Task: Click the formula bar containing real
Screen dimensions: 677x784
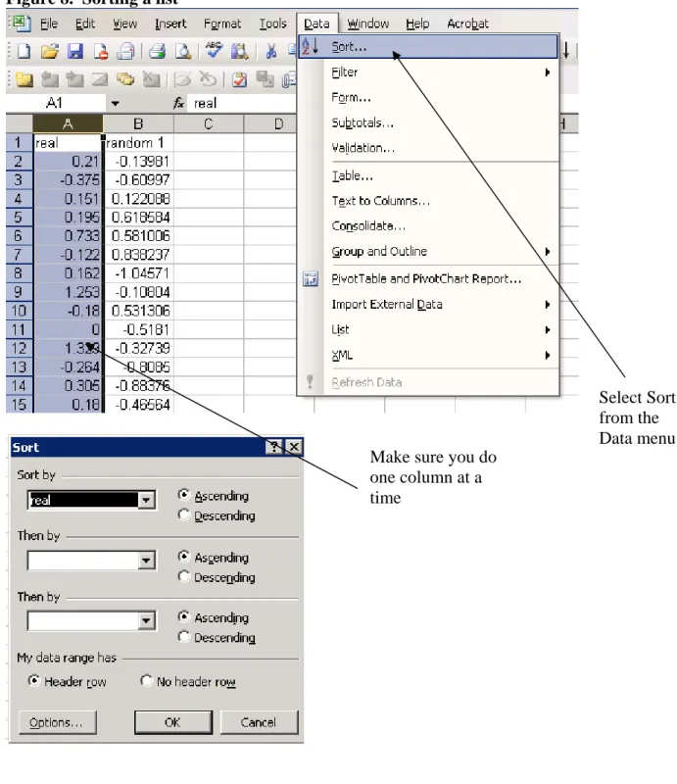Action: pyautogui.click(x=241, y=104)
